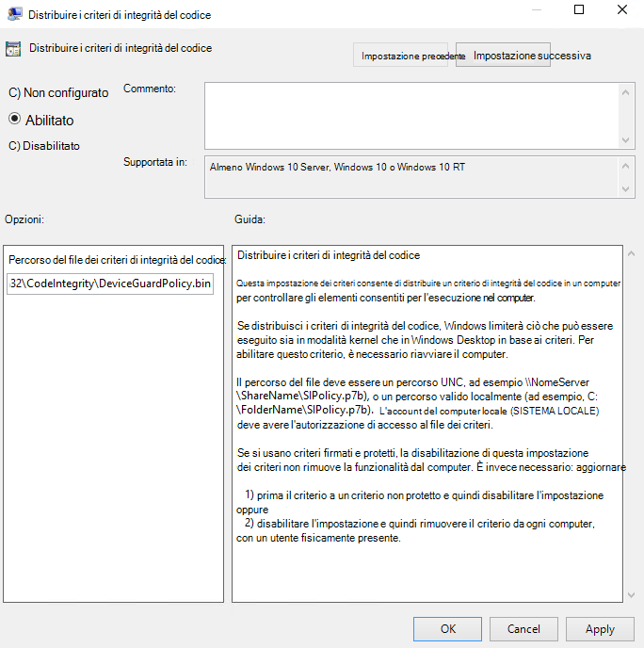Confirm with the OK button
Viewport: 644px width, 648px height.
[447, 629]
